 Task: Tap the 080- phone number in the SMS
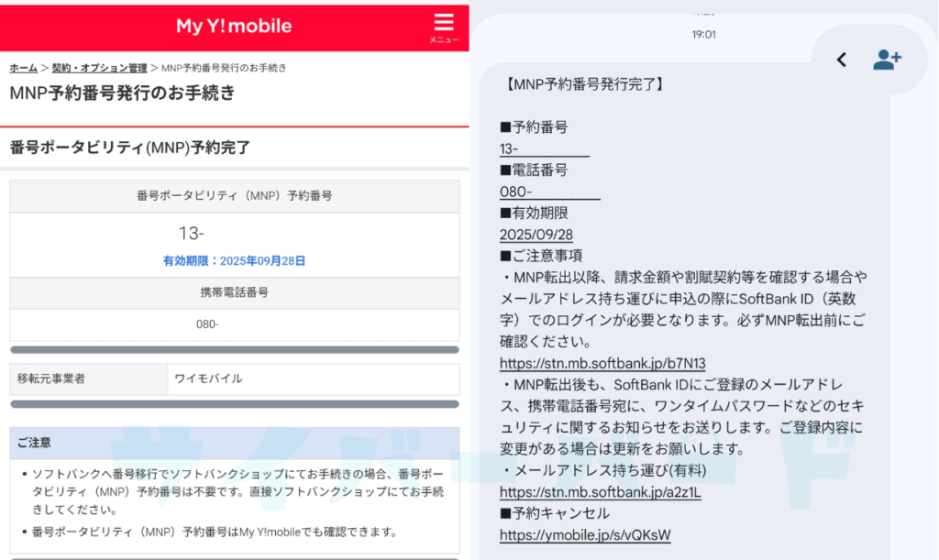tap(550, 192)
